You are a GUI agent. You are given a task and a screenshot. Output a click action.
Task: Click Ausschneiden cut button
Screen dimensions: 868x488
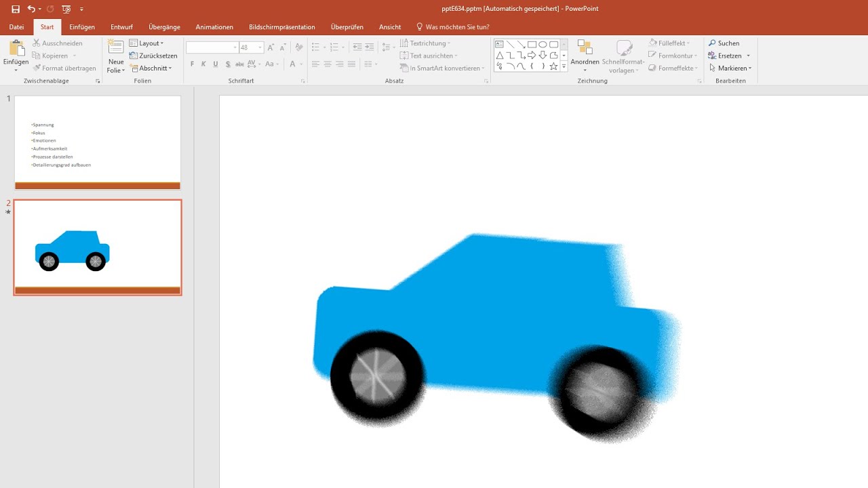click(58, 43)
